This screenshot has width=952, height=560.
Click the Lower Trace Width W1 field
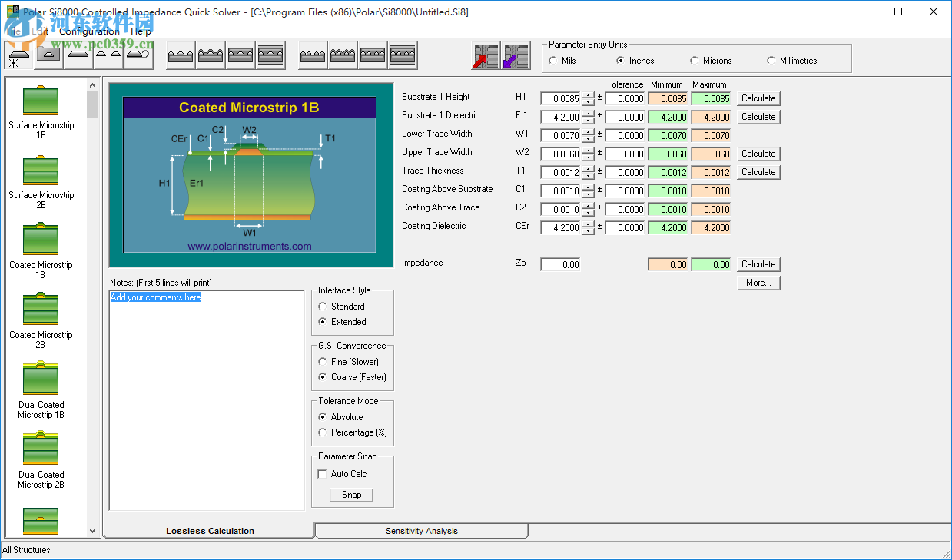560,135
